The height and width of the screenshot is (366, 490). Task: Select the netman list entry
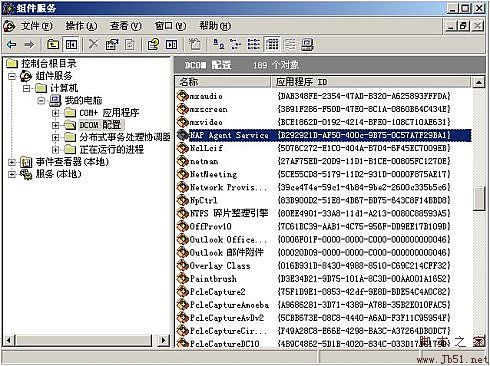click(204, 161)
